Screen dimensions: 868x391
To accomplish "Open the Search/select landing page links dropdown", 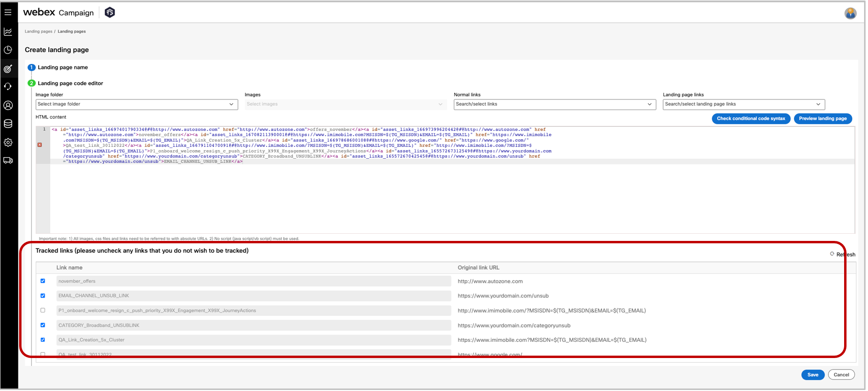I will [744, 104].
